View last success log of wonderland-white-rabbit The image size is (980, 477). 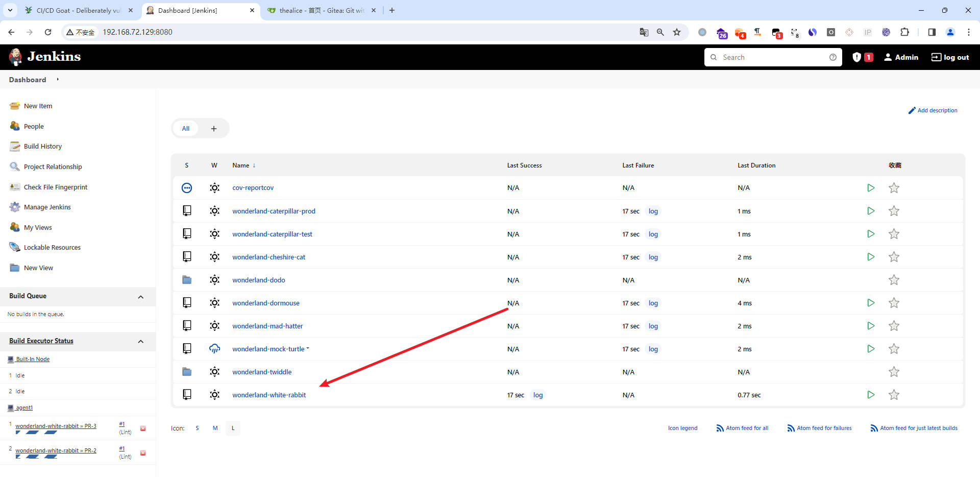(x=538, y=395)
